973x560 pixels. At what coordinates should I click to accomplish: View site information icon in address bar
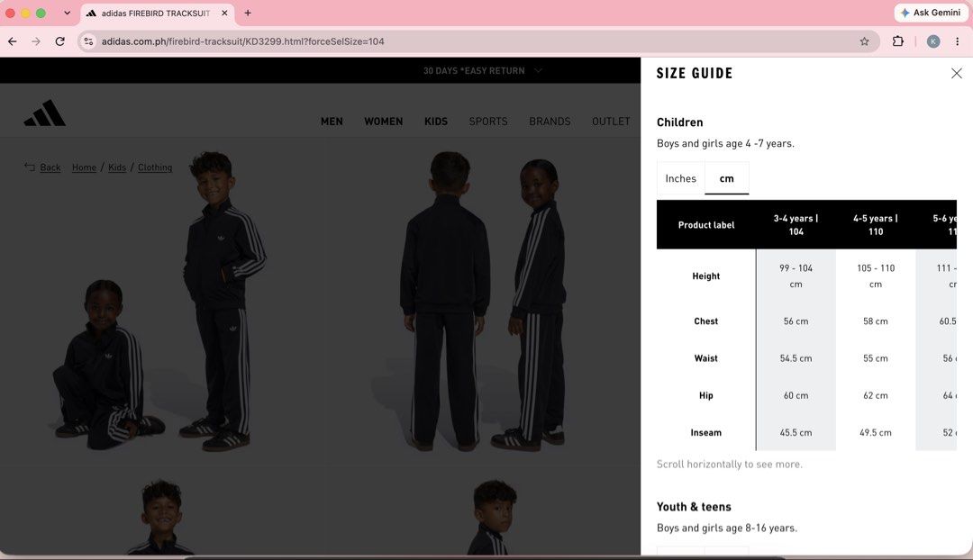pyautogui.click(x=88, y=41)
